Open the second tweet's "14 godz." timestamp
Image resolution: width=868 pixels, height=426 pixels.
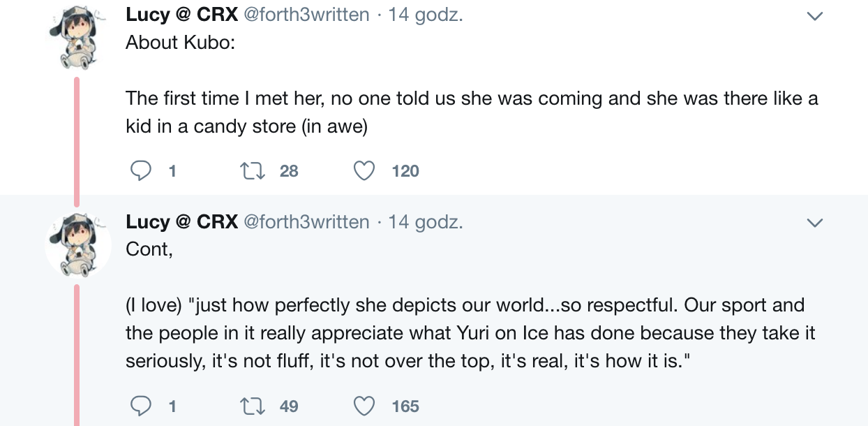point(426,222)
